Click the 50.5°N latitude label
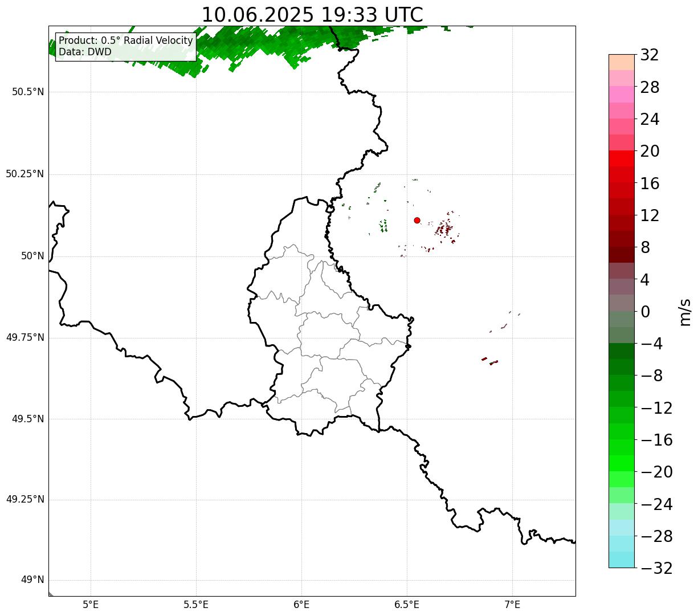Image resolution: width=698 pixels, height=616 pixels. [x=28, y=92]
